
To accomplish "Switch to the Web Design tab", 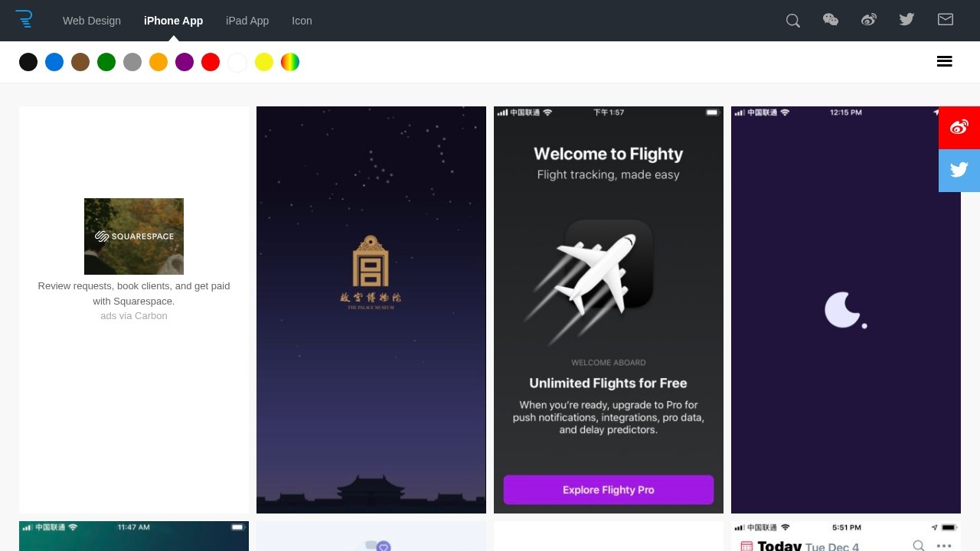I will (92, 21).
